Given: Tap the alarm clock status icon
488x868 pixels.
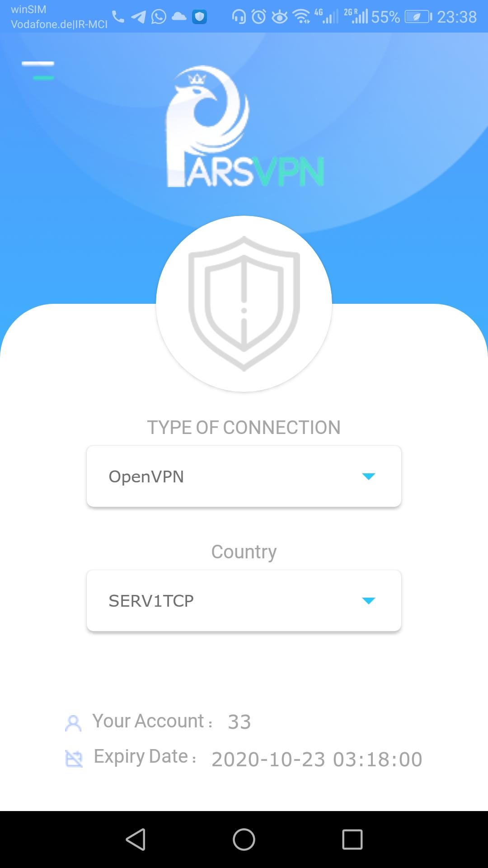Looking at the screenshot, I should [x=259, y=17].
